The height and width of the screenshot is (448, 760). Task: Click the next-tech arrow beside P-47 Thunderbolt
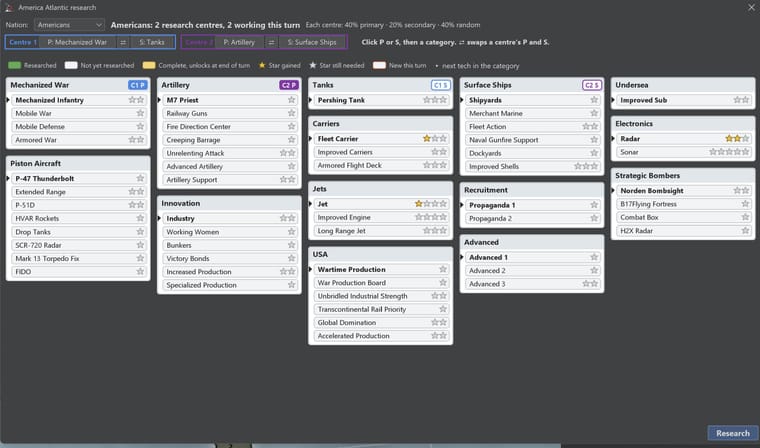(x=8, y=178)
